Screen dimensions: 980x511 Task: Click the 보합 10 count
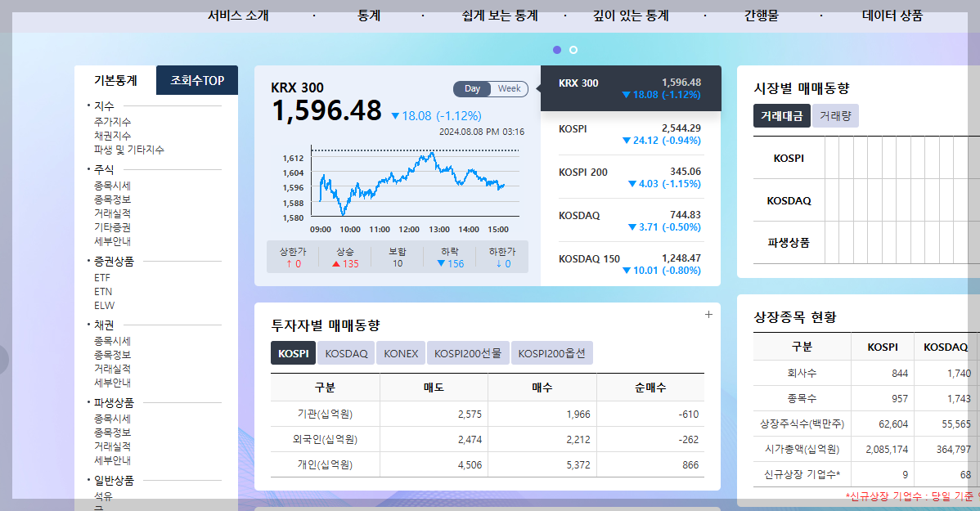pyautogui.click(x=398, y=263)
